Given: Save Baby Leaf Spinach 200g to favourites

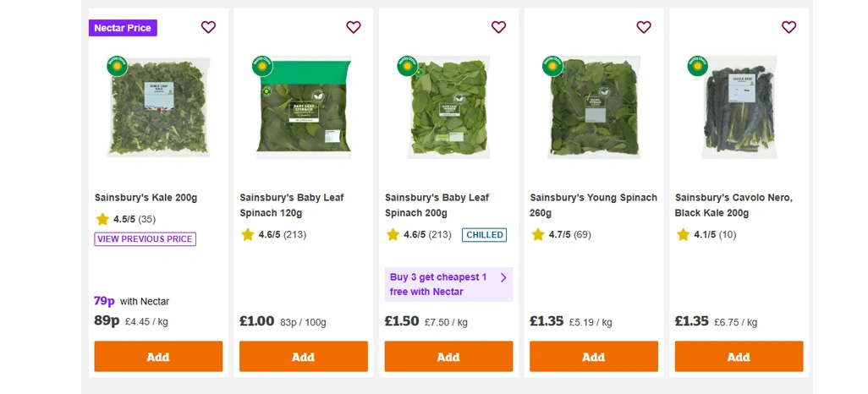Looking at the screenshot, I should point(498,27).
